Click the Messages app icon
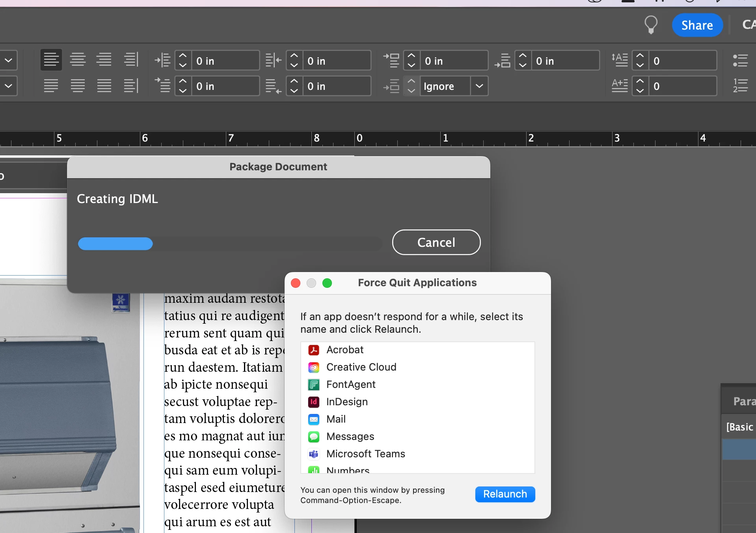Screen dimensions: 756x533 coord(314,437)
